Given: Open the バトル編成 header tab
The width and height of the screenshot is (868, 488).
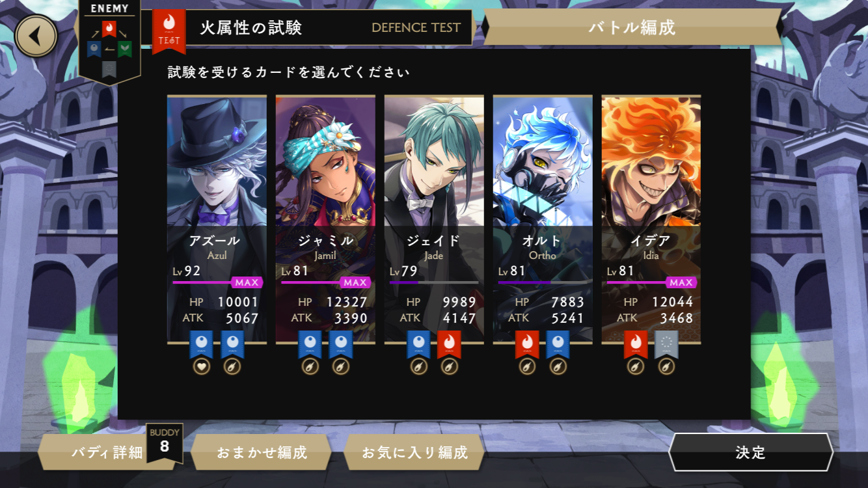Looking at the screenshot, I should click(x=631, y=27).
